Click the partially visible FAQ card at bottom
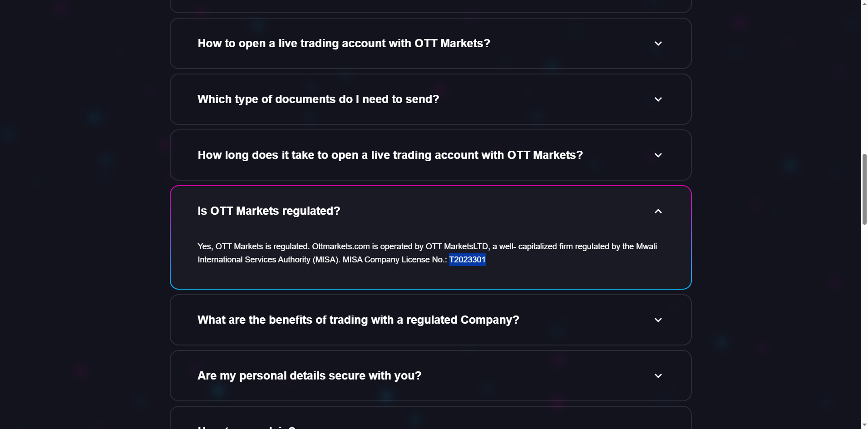The image size is (868, 429). click(x=430, y=420)
